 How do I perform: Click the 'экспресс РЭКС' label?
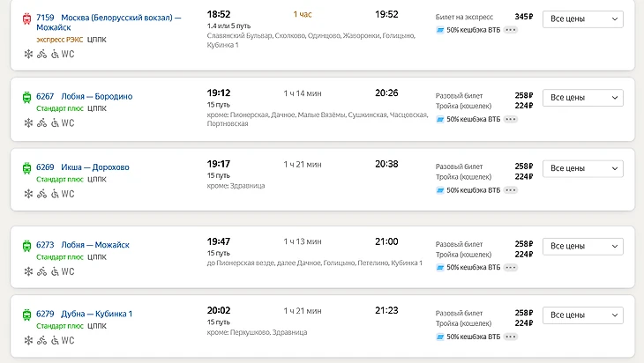point(59,41)
